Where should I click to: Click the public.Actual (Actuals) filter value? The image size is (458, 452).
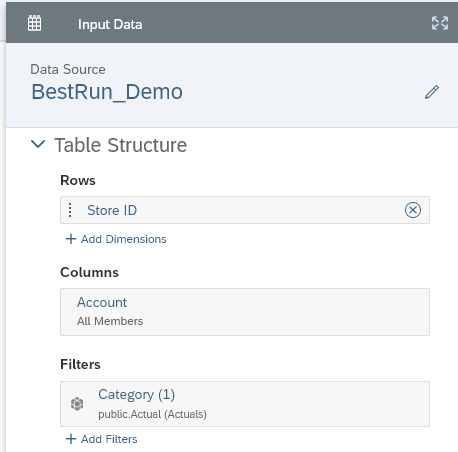pos(152,414)
